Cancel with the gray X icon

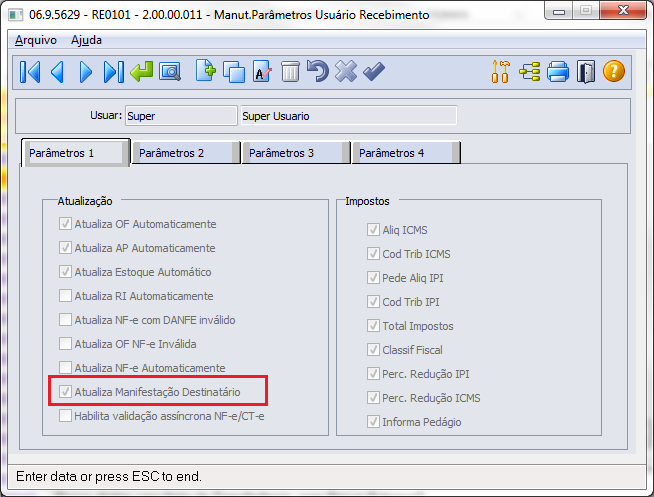click(346, 71)
